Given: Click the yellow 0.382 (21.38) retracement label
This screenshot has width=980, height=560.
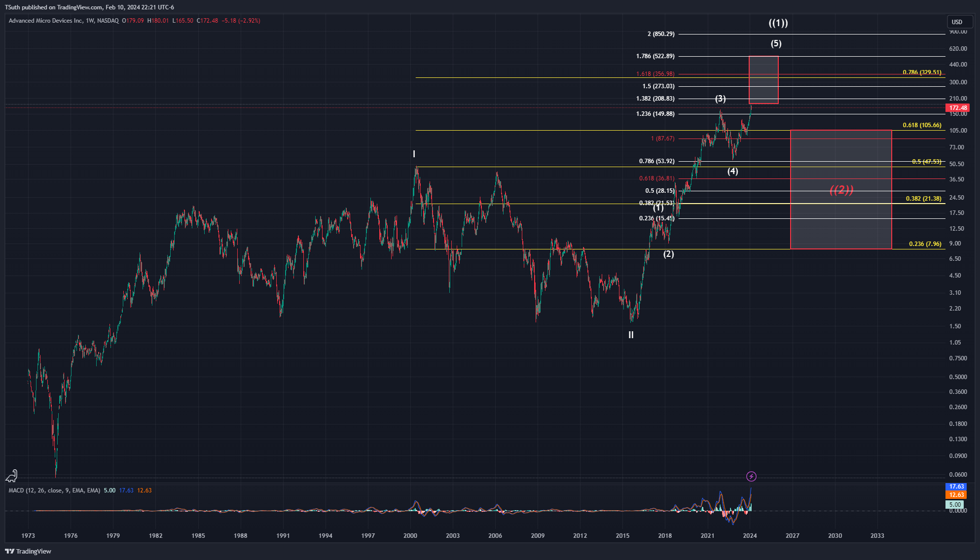Looking at the screenshot, I should point(923,199).
